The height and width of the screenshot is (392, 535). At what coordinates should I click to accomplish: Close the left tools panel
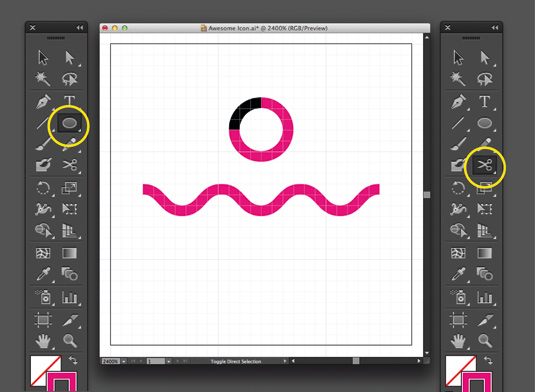(33, 28)
